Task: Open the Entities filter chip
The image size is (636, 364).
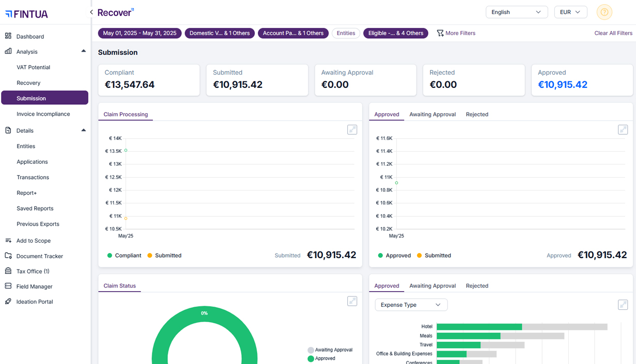Action: 346,33
